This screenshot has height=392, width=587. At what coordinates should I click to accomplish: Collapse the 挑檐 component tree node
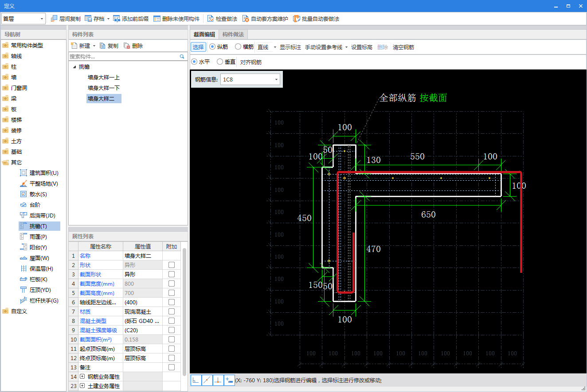tap(74, 67)
